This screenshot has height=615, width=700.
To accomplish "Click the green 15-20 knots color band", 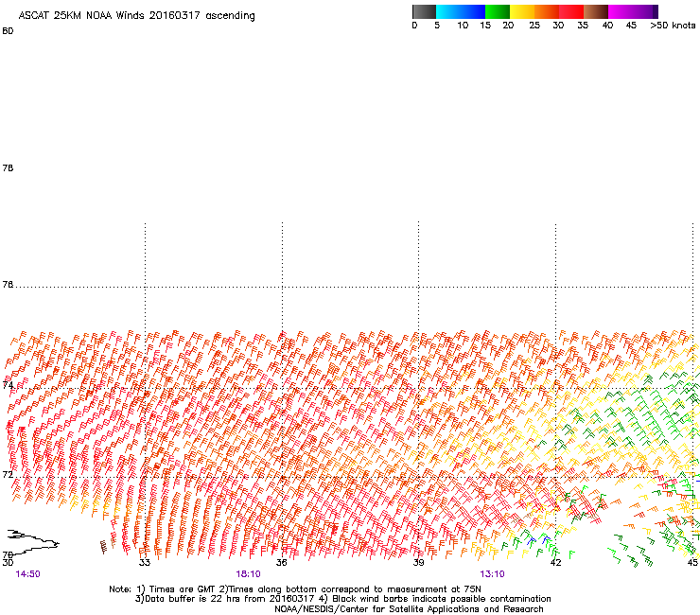I will point(498,11).
